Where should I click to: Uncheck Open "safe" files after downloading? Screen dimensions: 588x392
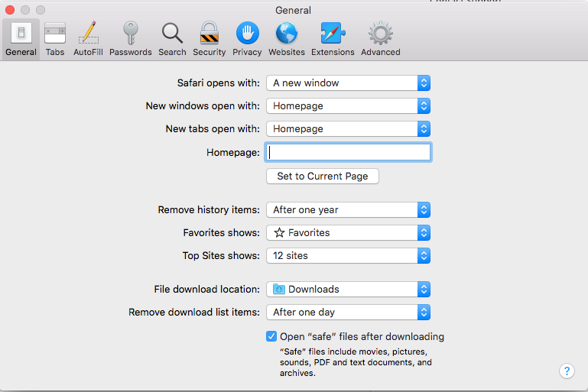271,336
